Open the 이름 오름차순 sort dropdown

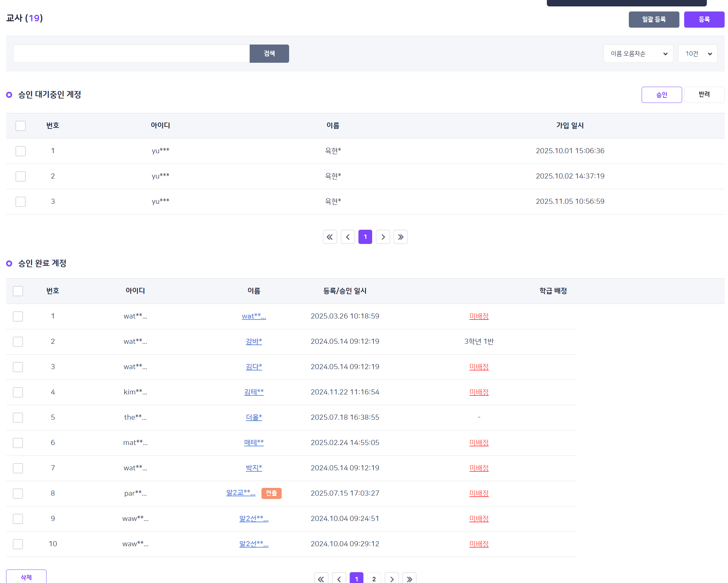click(x=638, y=54)
